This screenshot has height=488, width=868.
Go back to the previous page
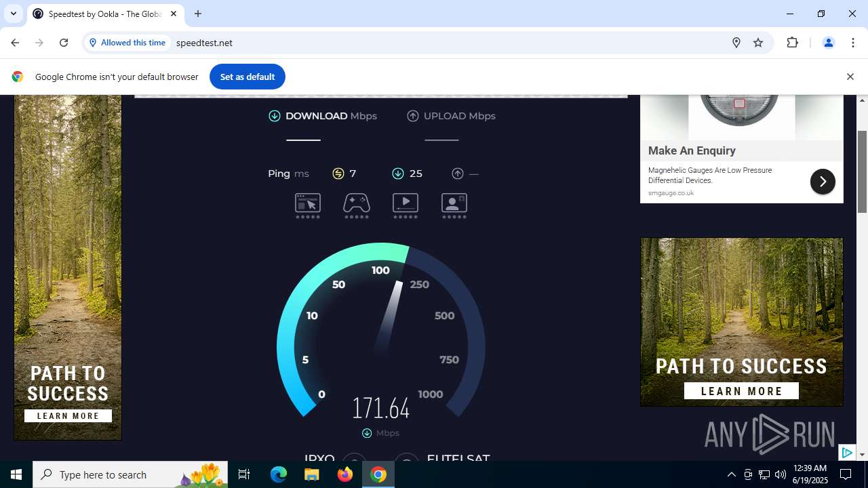15,43
